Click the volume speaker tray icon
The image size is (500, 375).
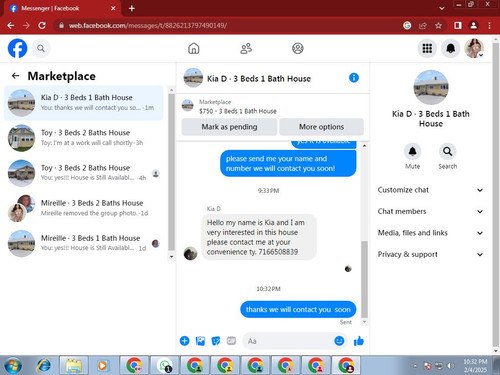[450, 366]
